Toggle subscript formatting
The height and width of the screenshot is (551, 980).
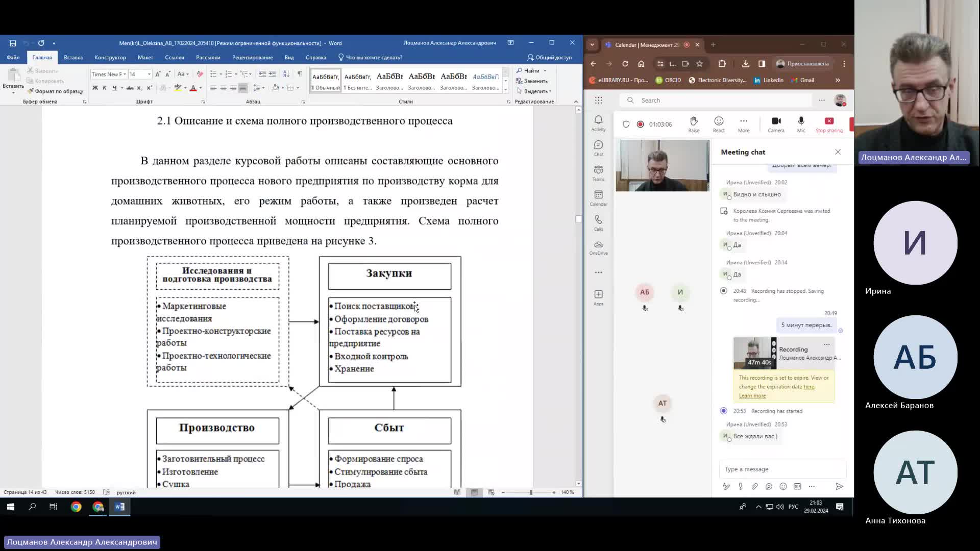coord(139,88)
